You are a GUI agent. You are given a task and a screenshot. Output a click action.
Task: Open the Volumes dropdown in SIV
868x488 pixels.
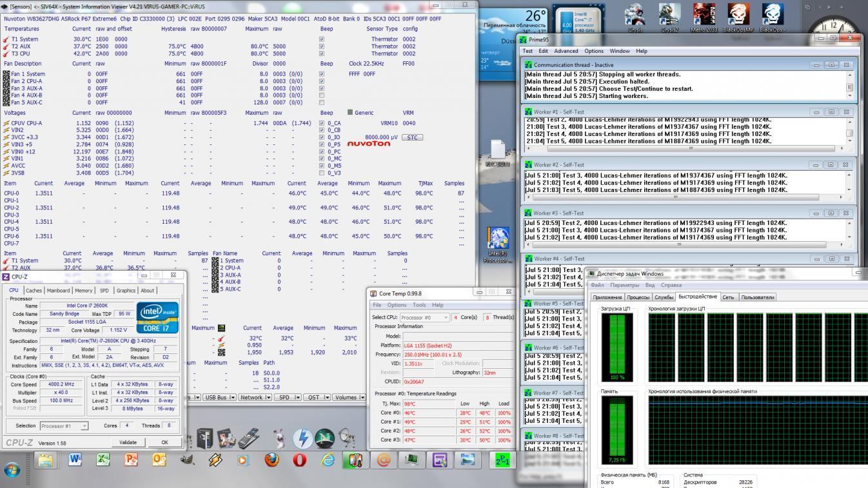coord(349,397)
